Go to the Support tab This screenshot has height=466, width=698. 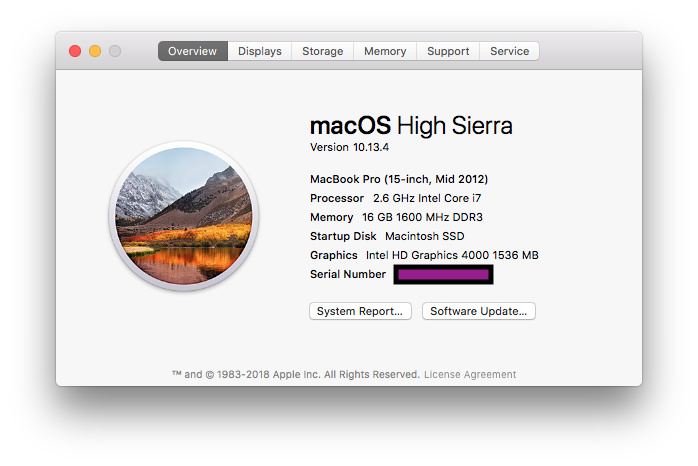[448, 51]
